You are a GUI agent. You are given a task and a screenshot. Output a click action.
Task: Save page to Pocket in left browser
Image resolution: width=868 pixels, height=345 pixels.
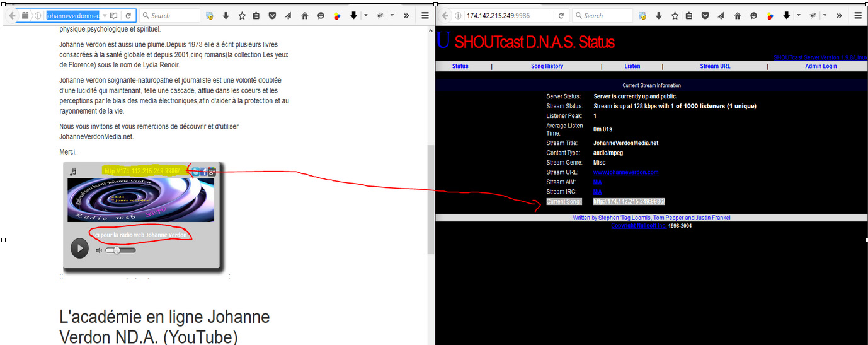(x=272, y=16)
